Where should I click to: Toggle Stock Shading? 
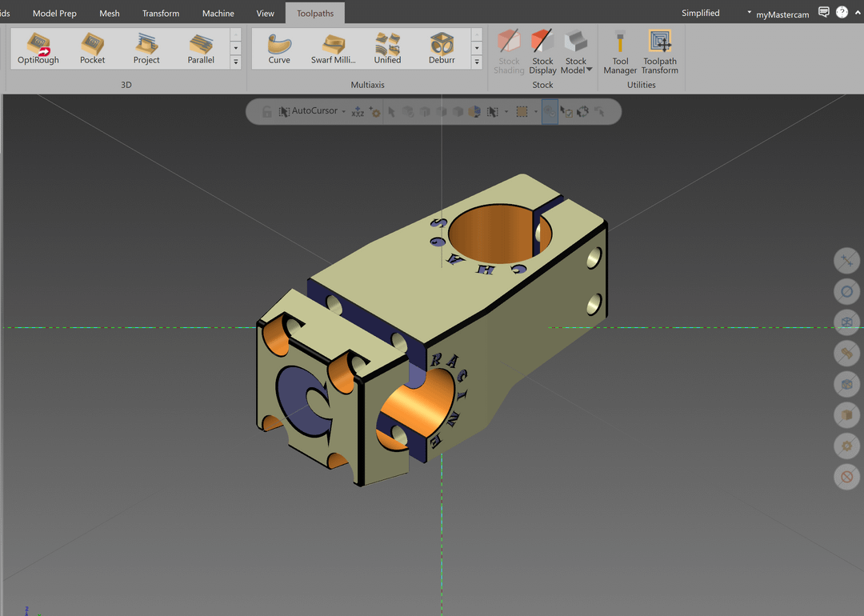(x=509, y=52)
